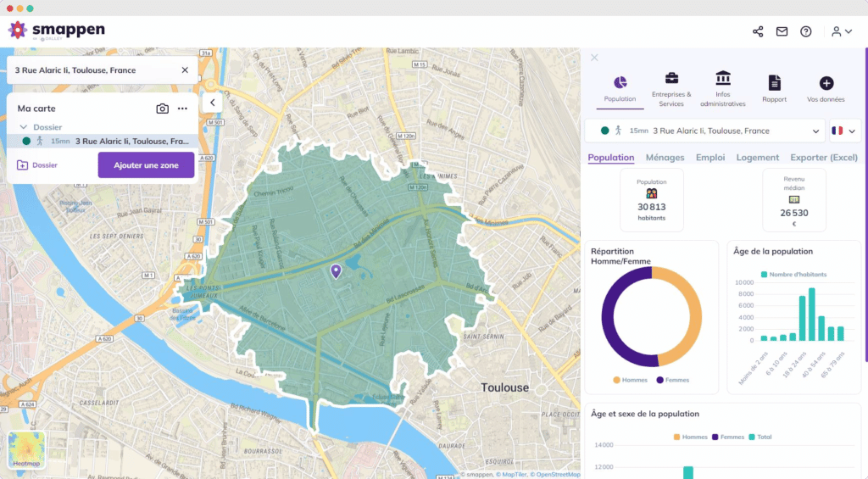This screenshot has height=479, width=868.
Task: Open the user account menu
Action: [842, 31]
